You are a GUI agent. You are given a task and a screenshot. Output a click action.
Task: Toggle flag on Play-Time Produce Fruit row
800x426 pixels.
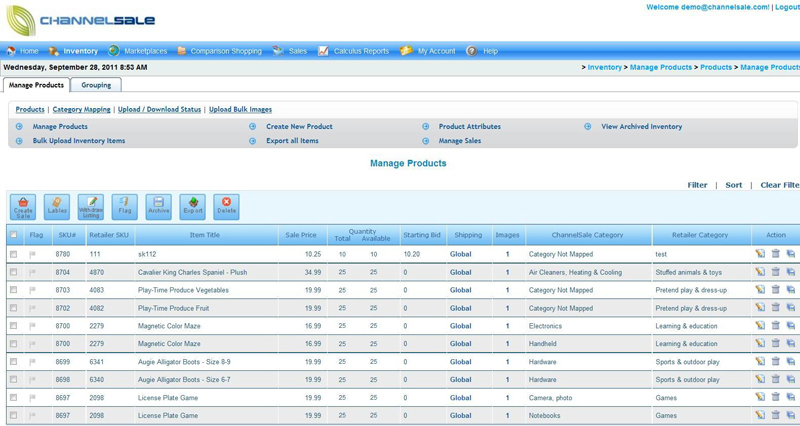(33, 308)
